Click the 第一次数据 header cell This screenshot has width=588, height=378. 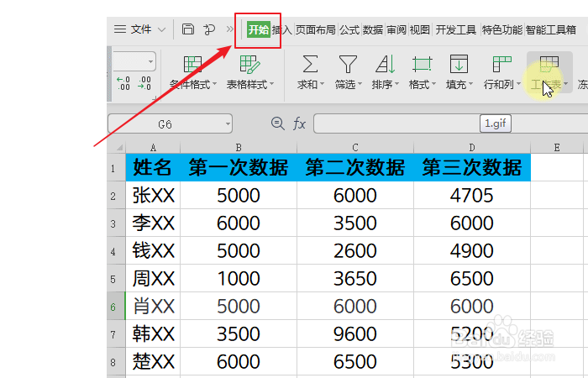click(x=239, y=168)
